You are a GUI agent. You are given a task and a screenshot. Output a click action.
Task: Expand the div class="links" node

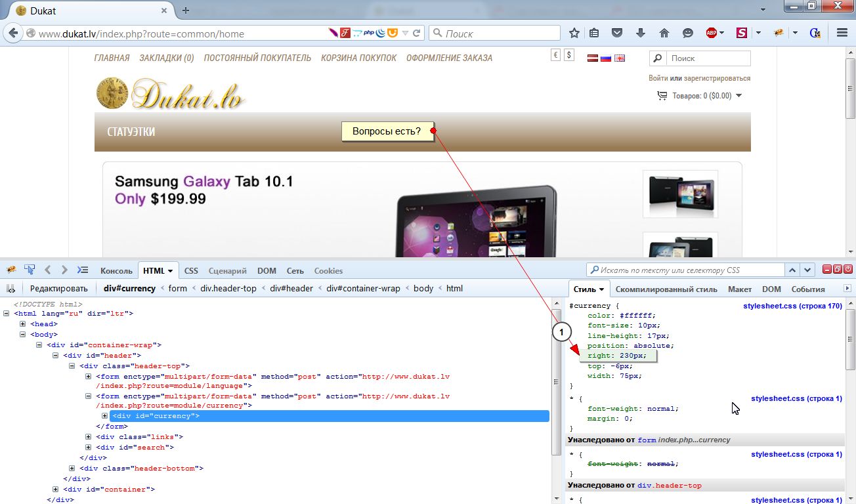[89, 436]
